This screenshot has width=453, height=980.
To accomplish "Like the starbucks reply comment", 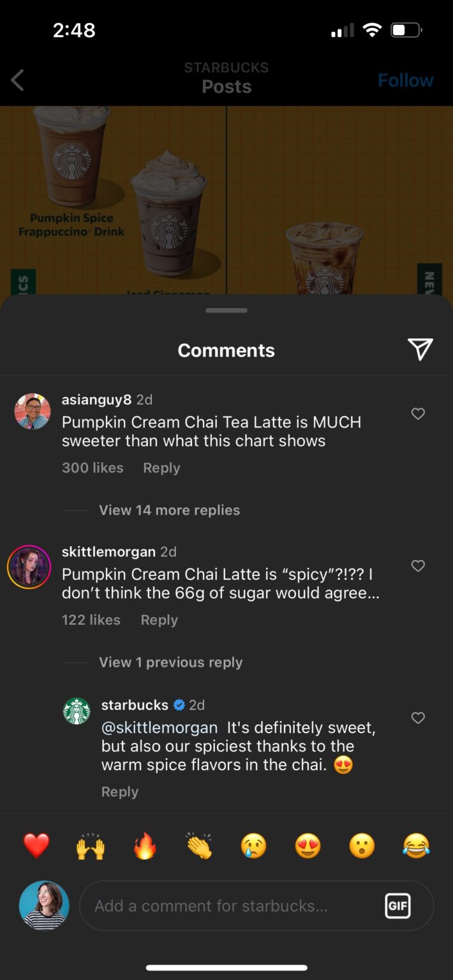I will [418, 718].
